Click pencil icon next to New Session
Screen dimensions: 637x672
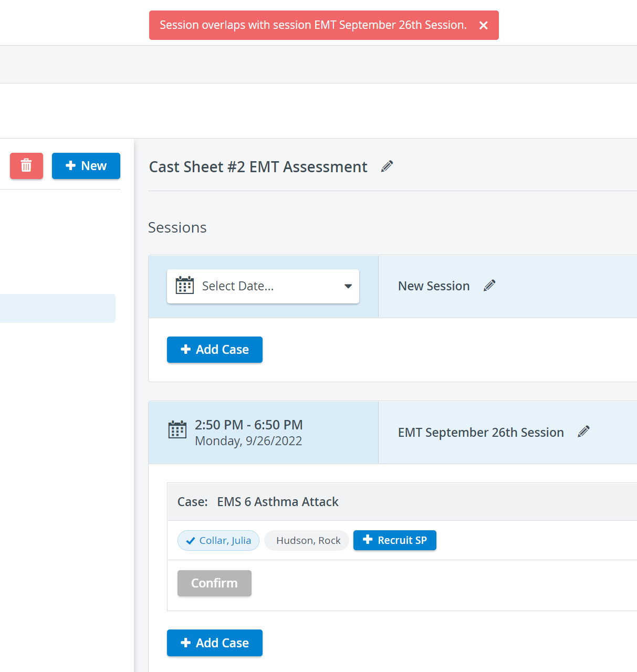tap(489, 286)
